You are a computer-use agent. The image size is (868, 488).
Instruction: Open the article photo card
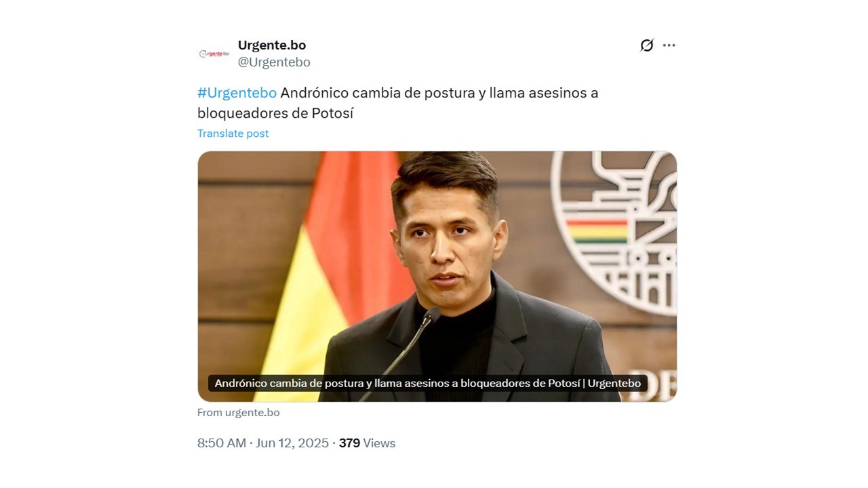(x=437, y=277)
